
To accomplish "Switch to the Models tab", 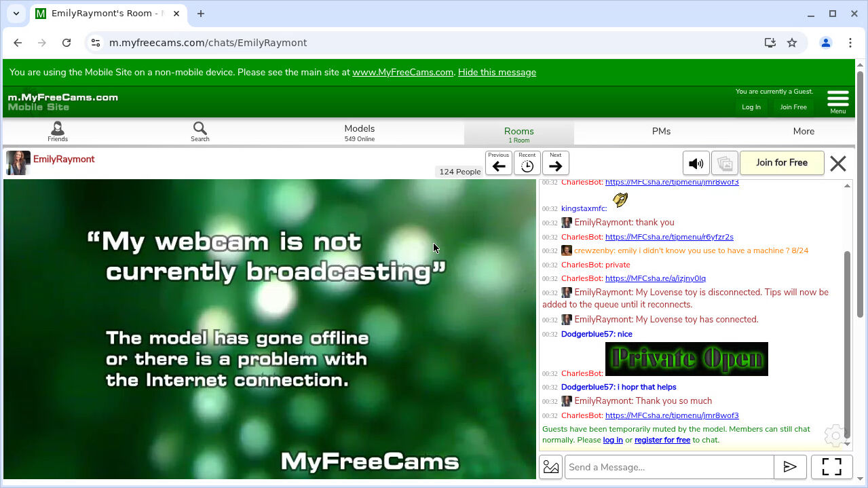I will tap(359, 132).
